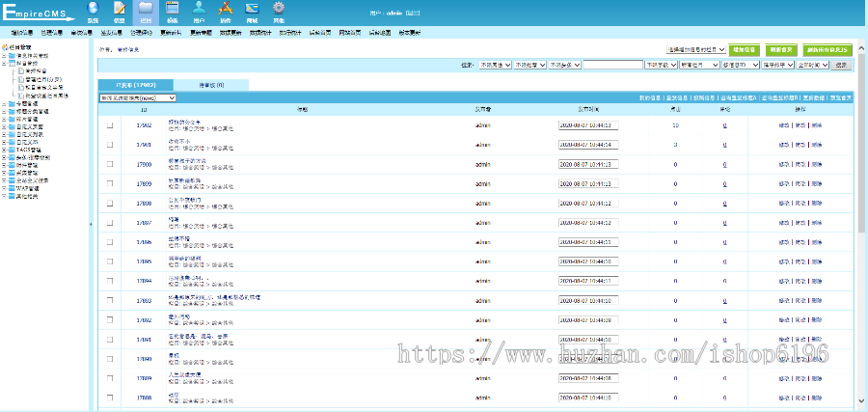Image resolution: width=868 pixels, height=412 pixels.
Task: Click the green 增加信息 button
Action: pyautogui.click(x=744, y=50)
